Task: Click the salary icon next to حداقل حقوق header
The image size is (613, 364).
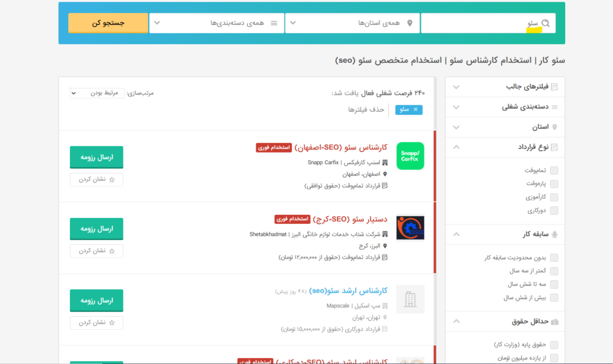Action: (x=555, y=321)
